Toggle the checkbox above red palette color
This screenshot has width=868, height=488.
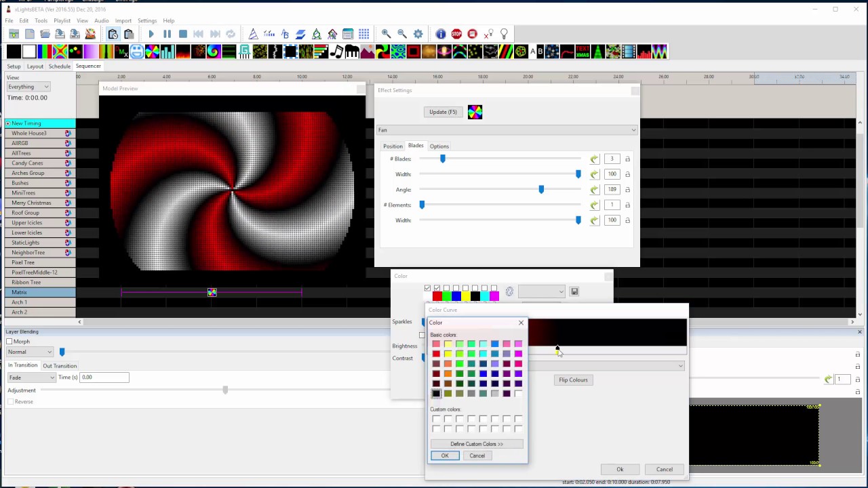click(437, 288)
